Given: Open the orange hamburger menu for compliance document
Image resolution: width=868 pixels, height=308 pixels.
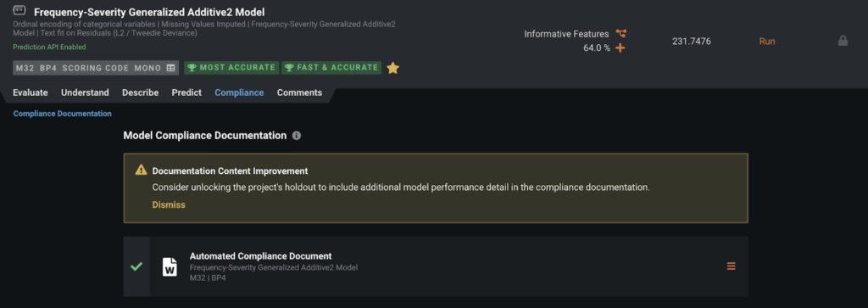Looking at the screenshot, I should [732, 266].
